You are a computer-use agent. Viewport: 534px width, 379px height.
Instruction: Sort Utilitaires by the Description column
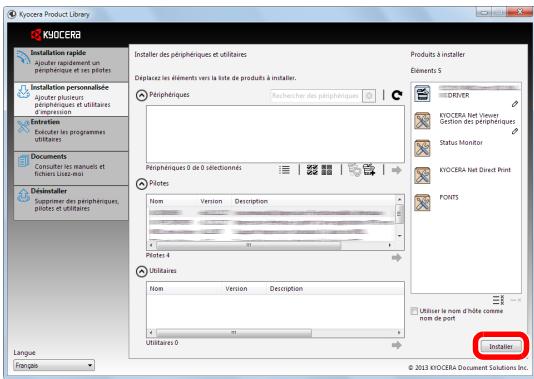[286, 289]
